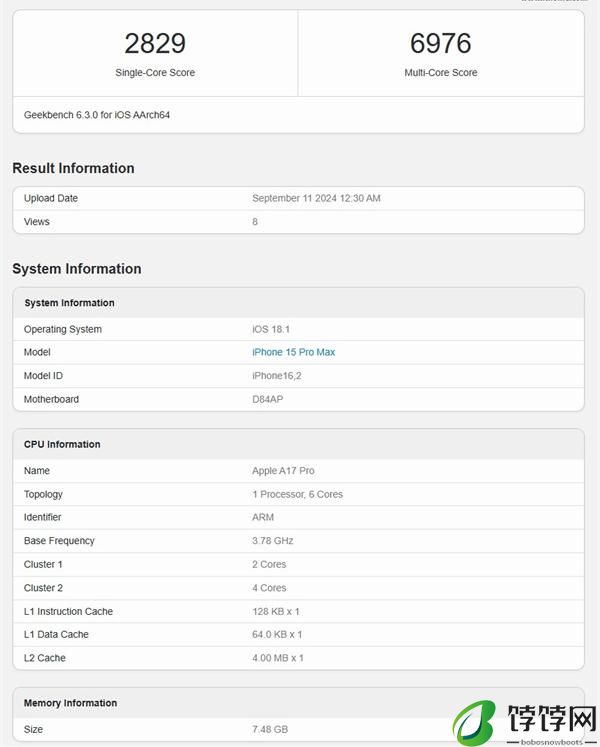Viewport: 600px width, 747px height.
Task: Select the iPhone16,2 model ID value
Action: pos(277,376)
